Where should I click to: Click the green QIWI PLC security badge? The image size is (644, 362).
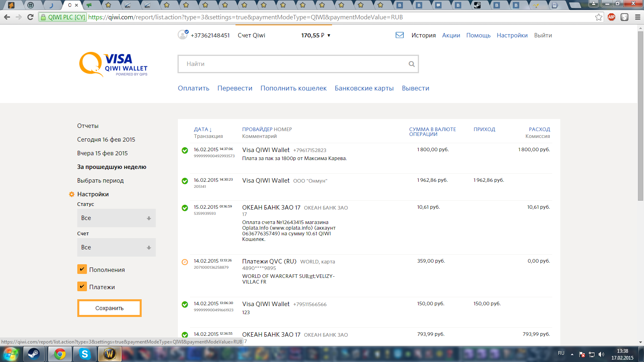[x=63, y=17]
